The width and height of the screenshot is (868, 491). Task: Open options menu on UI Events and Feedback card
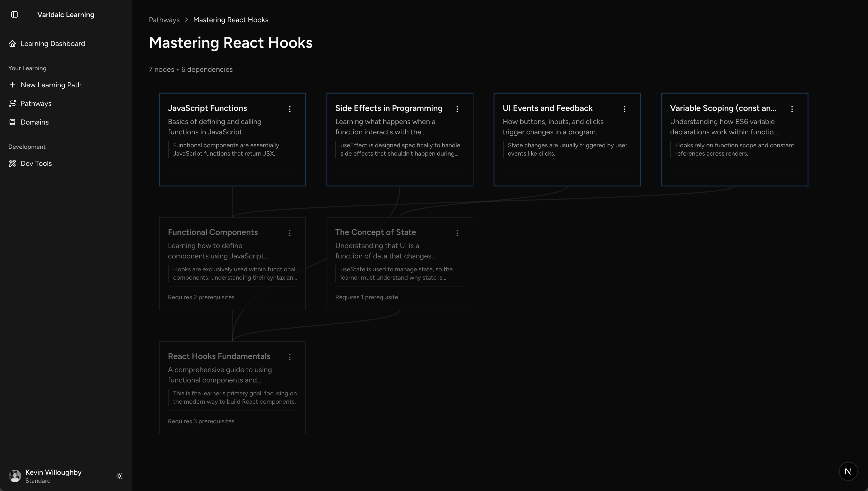625,109
